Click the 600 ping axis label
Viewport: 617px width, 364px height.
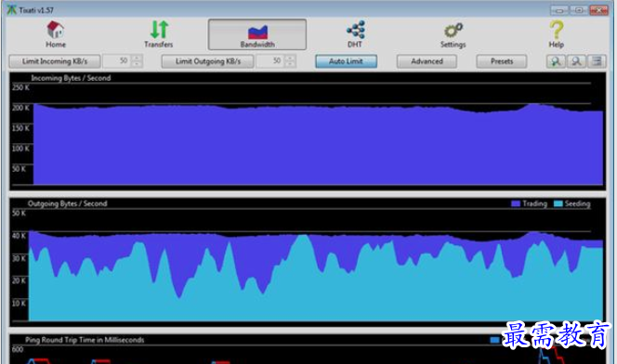click(18, 349)
